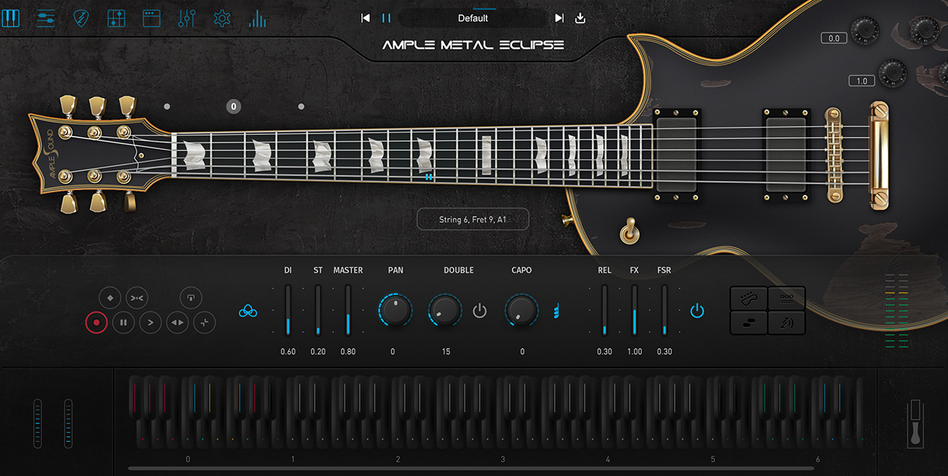Click the 0.0 tone value box
Screen dimensions: 948x476
pos(834,38)
